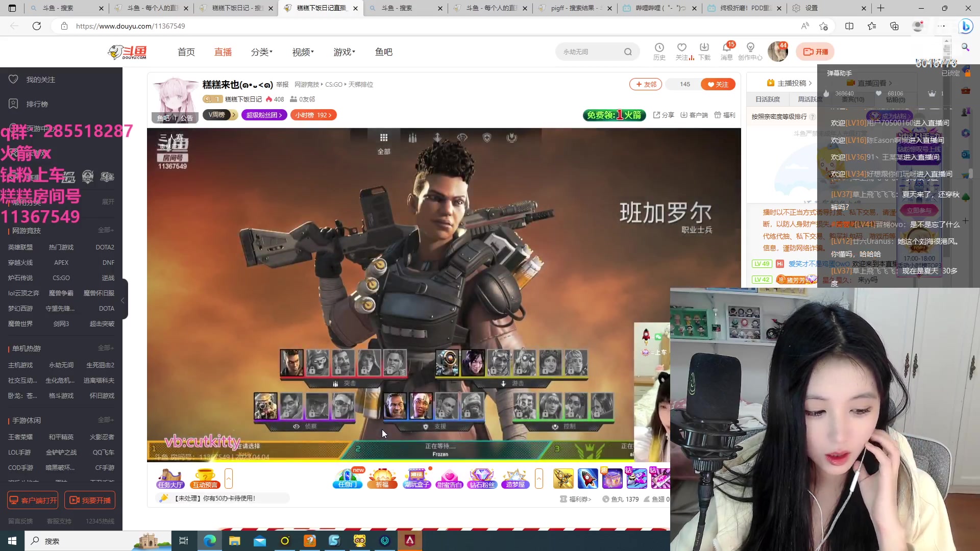Open 钻石粉丝 diamond icon
This screenshot has width=980, height=551.
482,479
